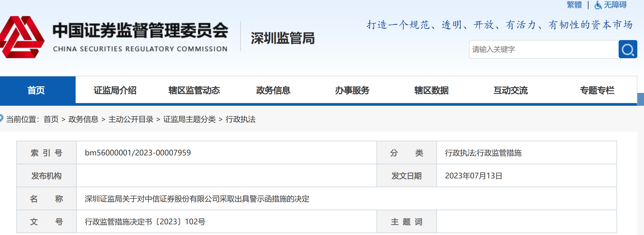Go to 主动公开目录 in the breadcrumb

click(x=131, y=119)
